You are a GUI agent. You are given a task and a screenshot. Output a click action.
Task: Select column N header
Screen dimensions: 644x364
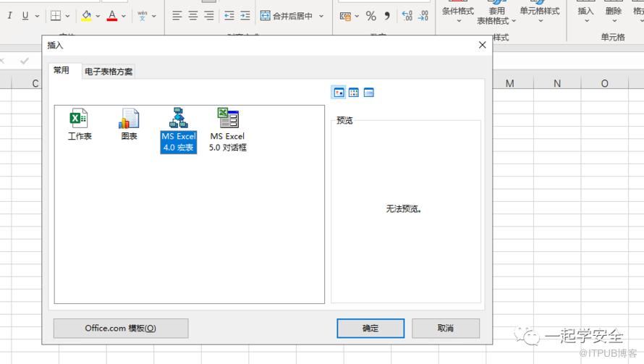coord(557,83)
